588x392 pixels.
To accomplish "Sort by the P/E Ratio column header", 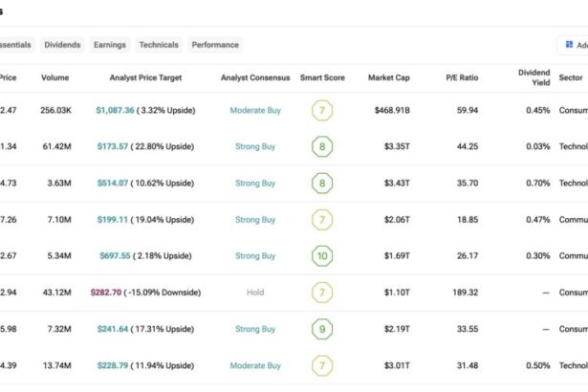I will [461, 77].
